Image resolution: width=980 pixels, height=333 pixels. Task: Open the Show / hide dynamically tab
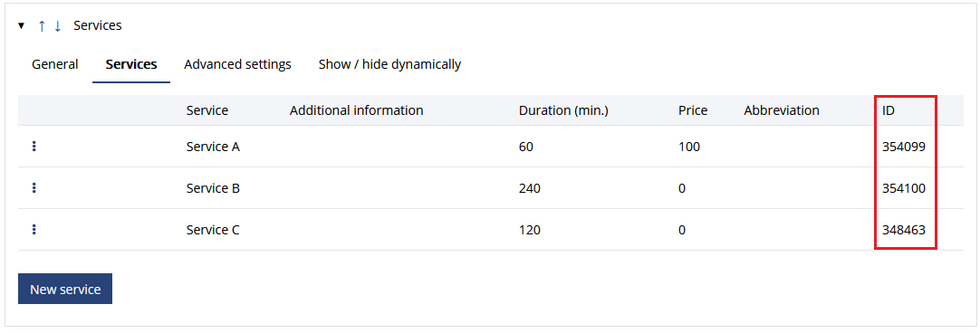390,63
